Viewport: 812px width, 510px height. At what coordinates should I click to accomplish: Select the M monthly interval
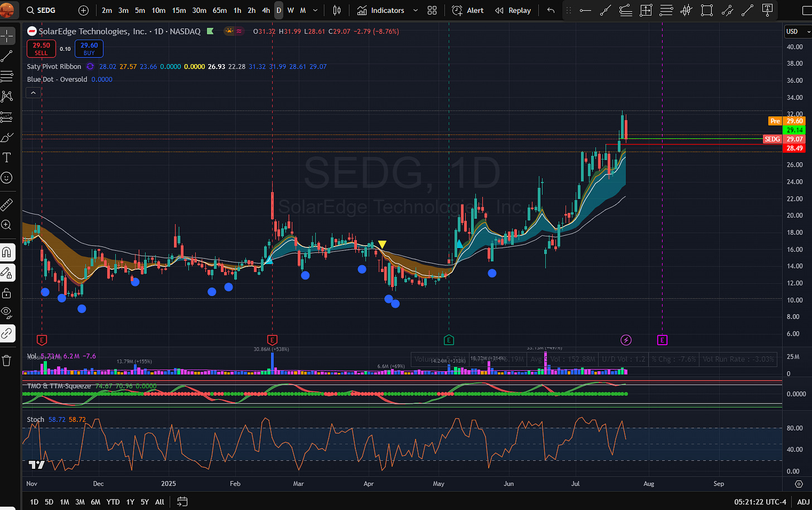[303, 10]
